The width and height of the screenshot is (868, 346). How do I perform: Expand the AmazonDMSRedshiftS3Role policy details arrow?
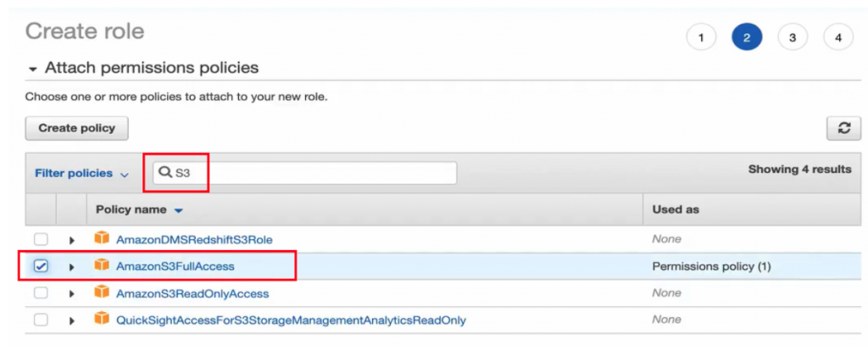point(71,240)
